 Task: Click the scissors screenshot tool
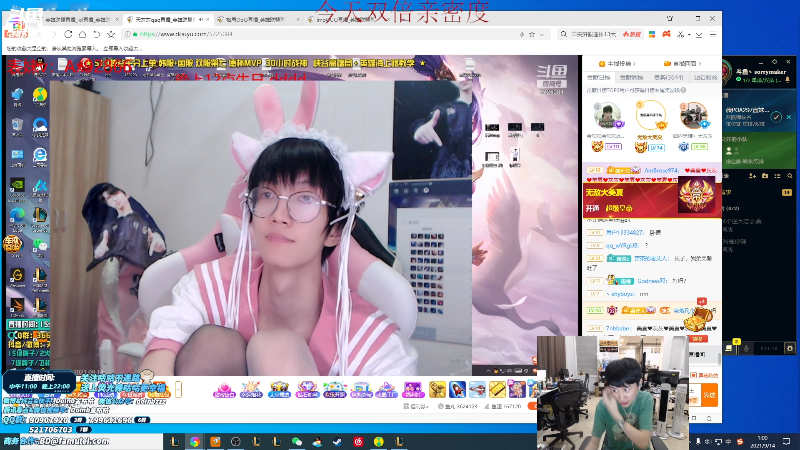click(680, 34)
